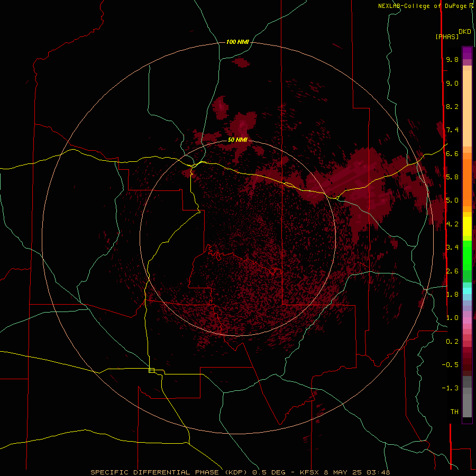Click the '50 NMI' range ring label
The width and height of the screenshot is (476, 476).
click(x=237, y=140)
